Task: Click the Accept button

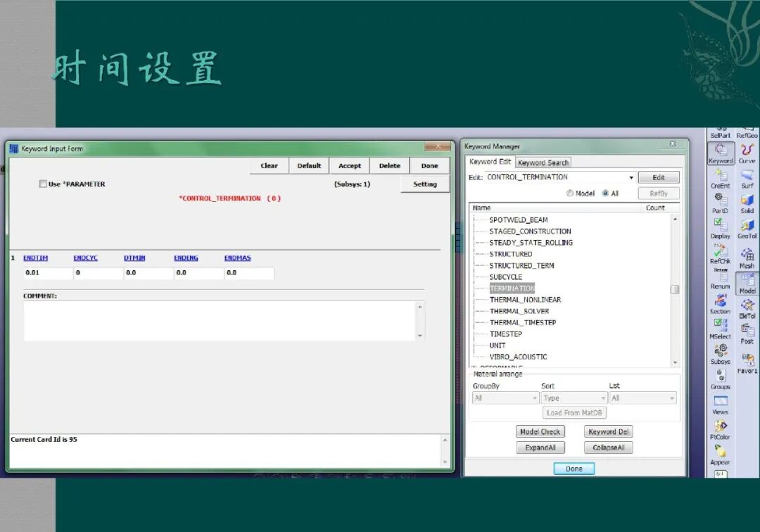Action: [350, 165]
